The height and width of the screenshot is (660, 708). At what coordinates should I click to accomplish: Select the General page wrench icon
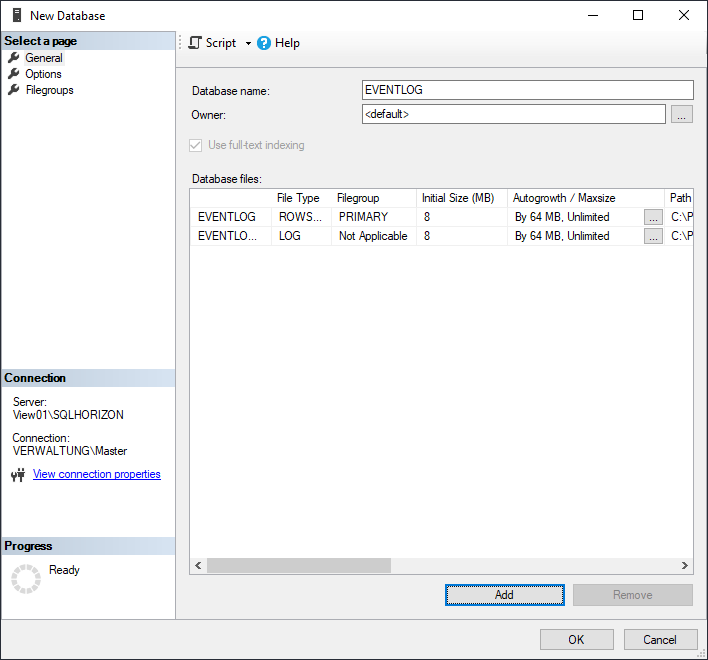14,58
